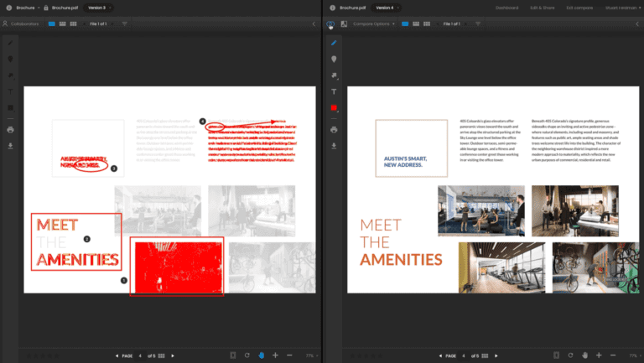Image resolution: width=644 pixels, height=363 pixels.
Task: Choose the Text annotation tool in right panel
Action: 334,91
